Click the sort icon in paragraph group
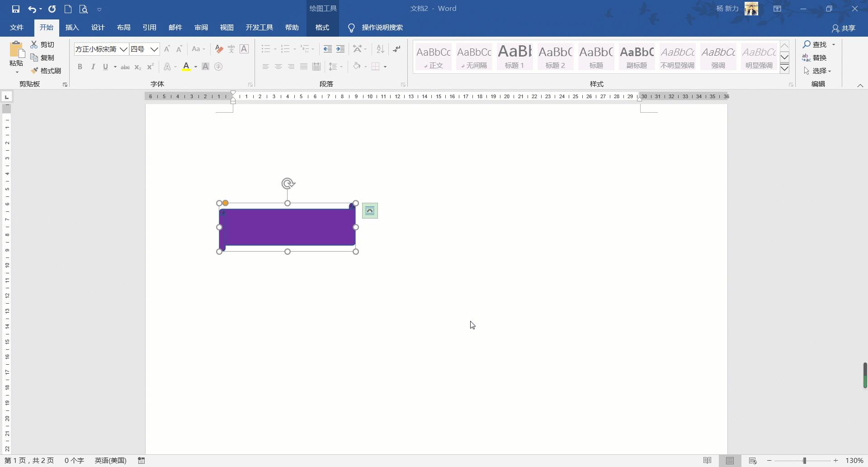Viewport: 868px width, 467px height. tap(380, 49)
